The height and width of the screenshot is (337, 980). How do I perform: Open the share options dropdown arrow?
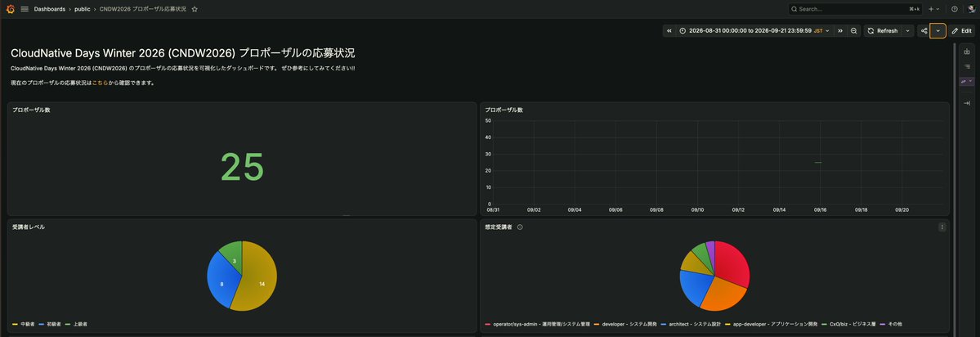coord(937,30)
